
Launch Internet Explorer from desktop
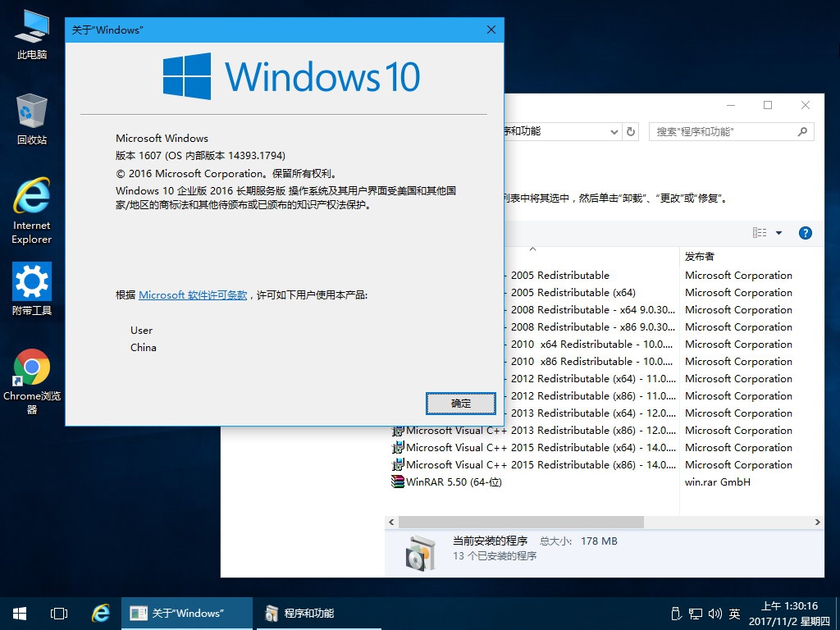[x=32, y=211]
